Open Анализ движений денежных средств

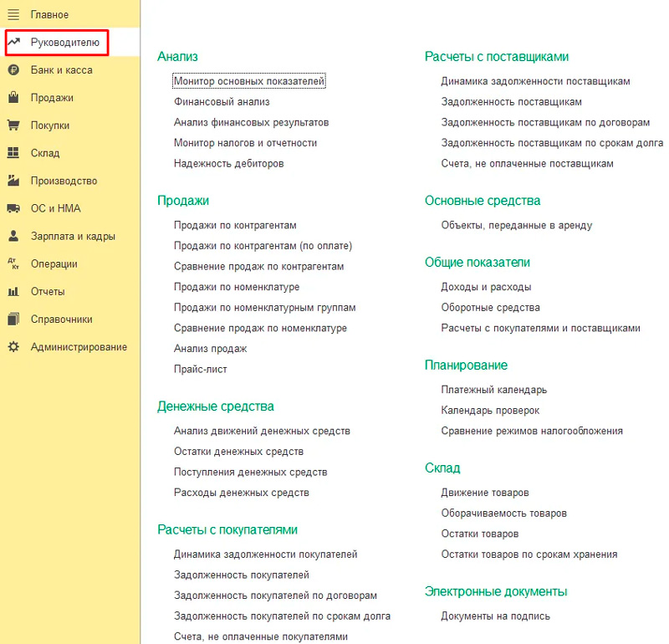point(262,431)
